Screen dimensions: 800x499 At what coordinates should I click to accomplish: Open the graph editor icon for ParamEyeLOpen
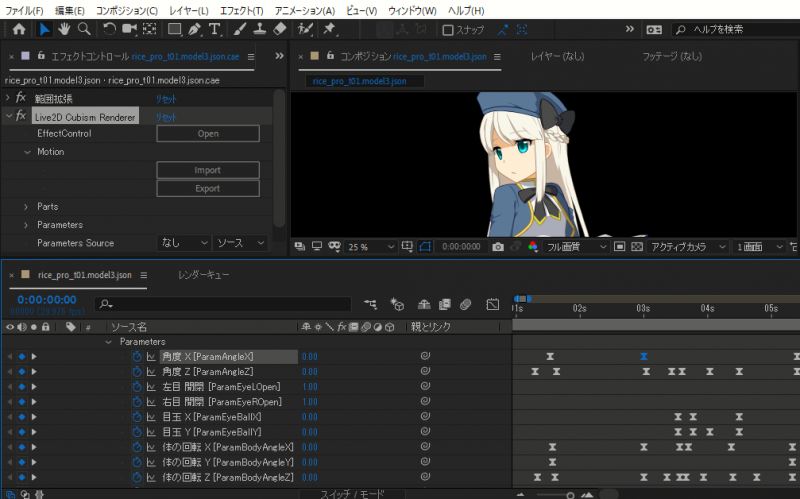pos(152,387)
